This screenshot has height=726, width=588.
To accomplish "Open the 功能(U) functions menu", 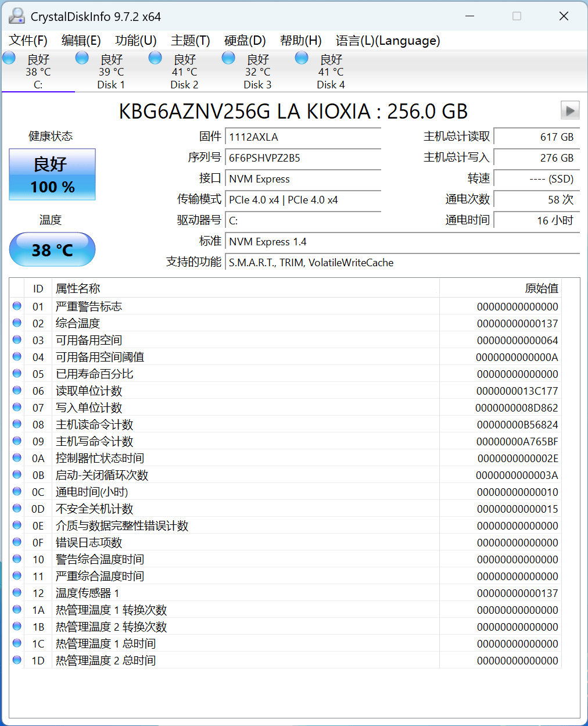I will tap(135, 41).
